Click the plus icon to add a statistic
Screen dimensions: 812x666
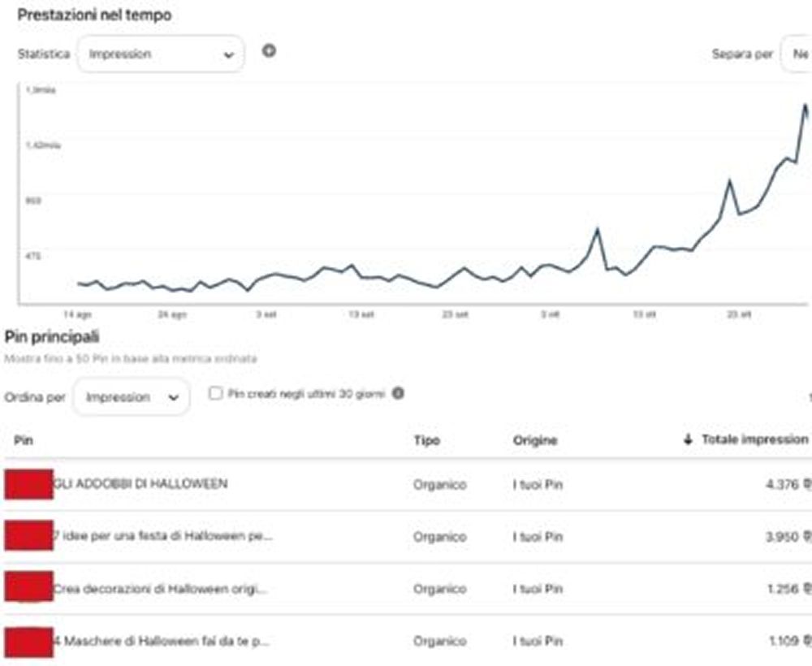pos(269,51)
